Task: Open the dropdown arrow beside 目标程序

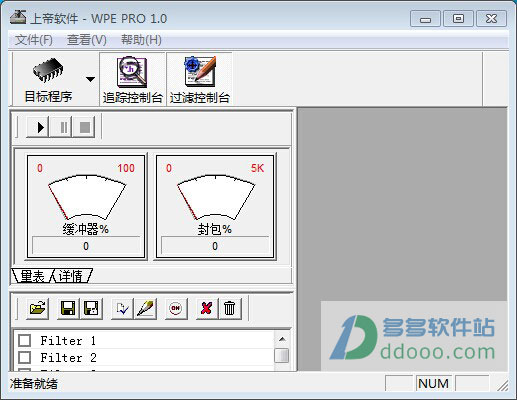Action: (90, 79)
